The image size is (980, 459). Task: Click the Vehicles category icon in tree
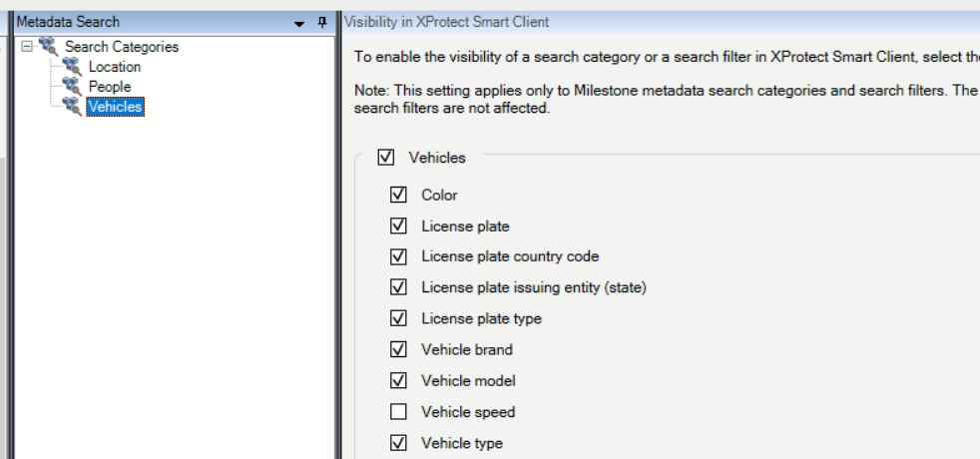pos(72,107)
